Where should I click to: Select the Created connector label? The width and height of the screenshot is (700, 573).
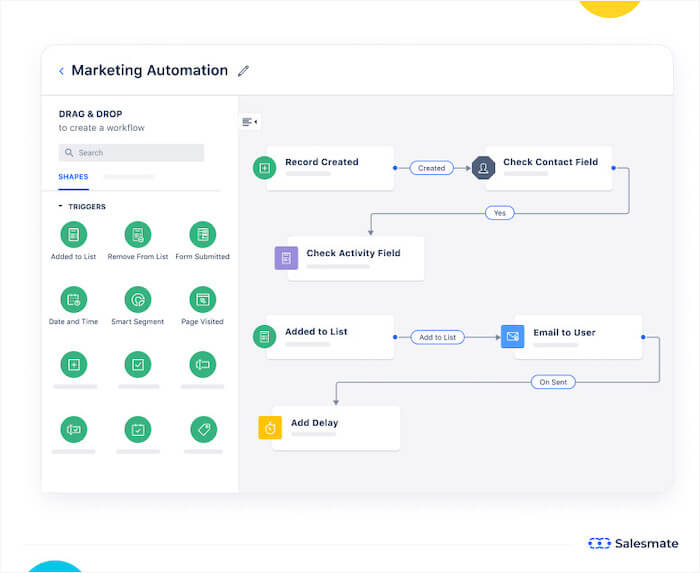click(x=432, y=168)
